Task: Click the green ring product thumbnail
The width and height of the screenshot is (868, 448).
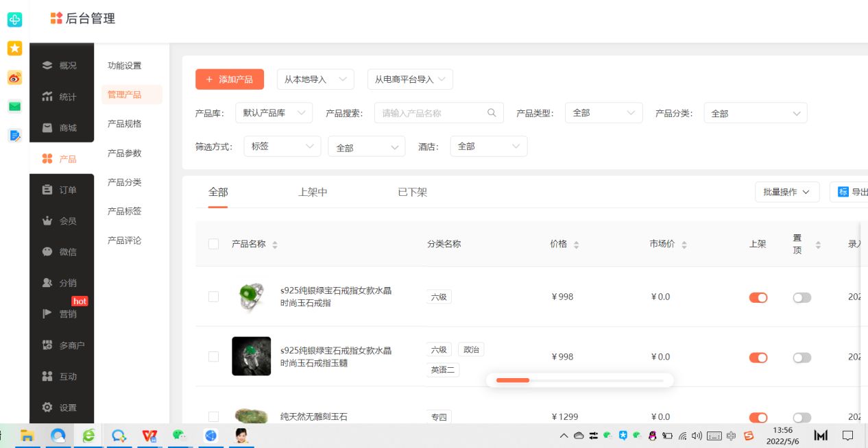Action: [x=251, y=297]
